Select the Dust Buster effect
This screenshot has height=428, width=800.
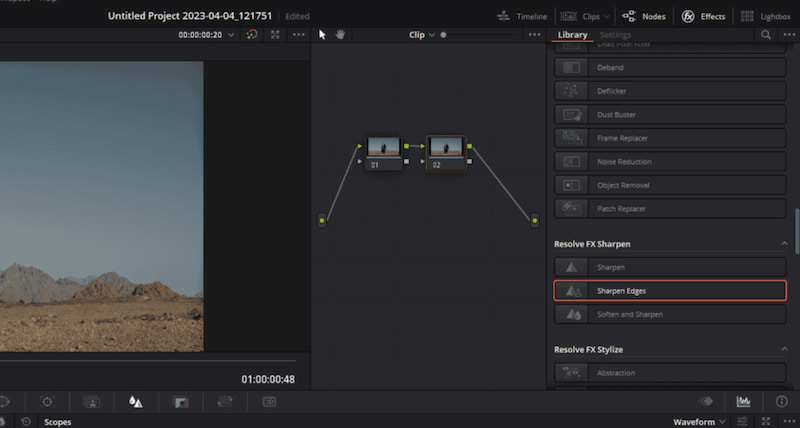pyautogui.click(x=670, y=115)
